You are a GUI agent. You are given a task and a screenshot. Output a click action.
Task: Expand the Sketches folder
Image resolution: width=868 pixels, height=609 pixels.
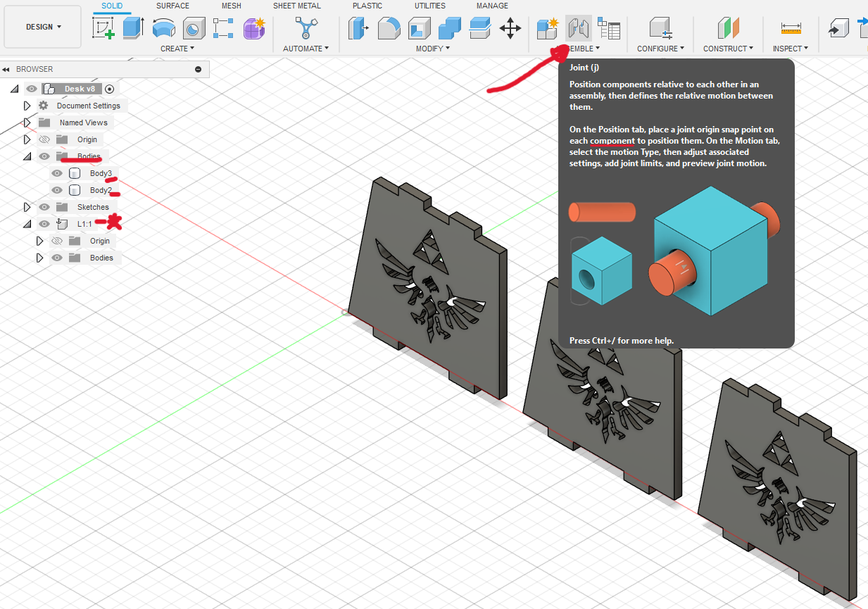[x=27, y=207]
